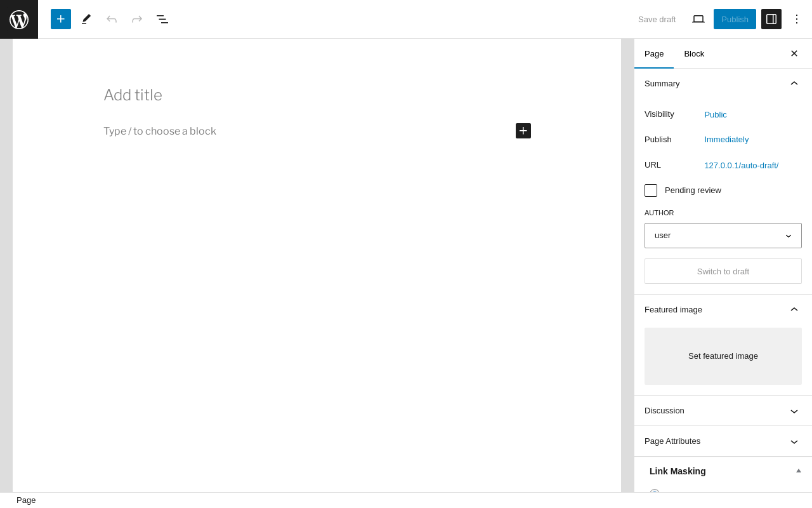Open the Options three-dots menu

click(x=797, y=19)
